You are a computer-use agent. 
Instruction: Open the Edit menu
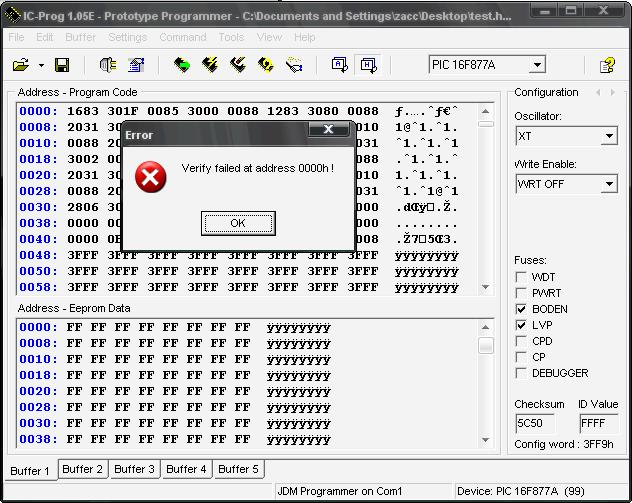coord(44,37)
